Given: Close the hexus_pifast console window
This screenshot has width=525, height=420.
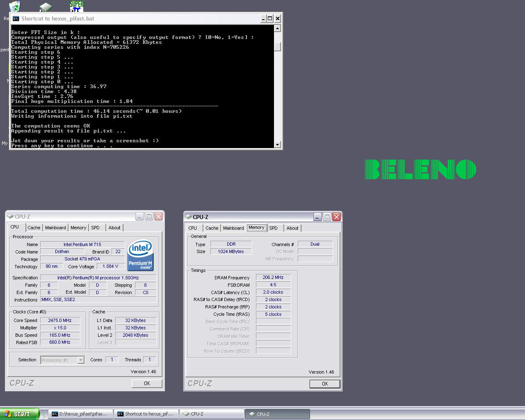Looking at the screenshot, I should tap(278, 18).
